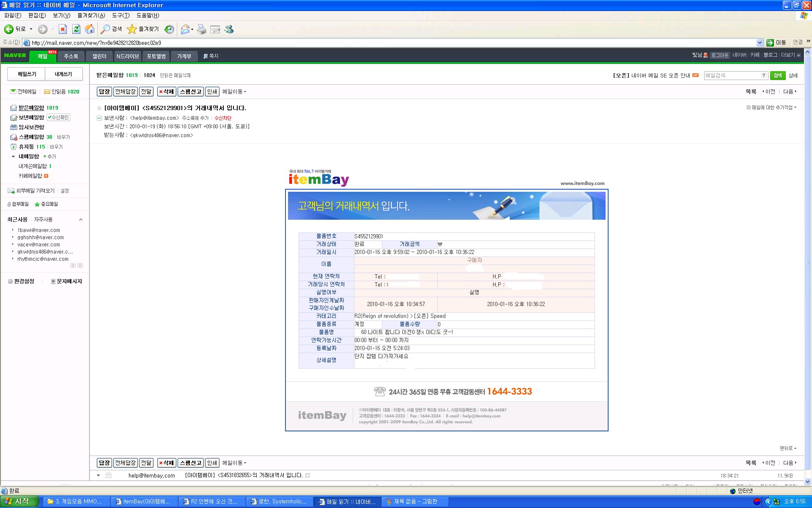The width and height of the screenshot is (812, 508).
Task: Star the itemBay email as important
Action: point(99,108)
